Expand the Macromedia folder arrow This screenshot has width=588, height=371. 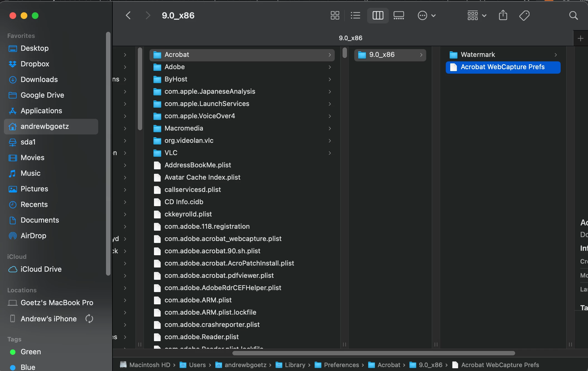330,128
